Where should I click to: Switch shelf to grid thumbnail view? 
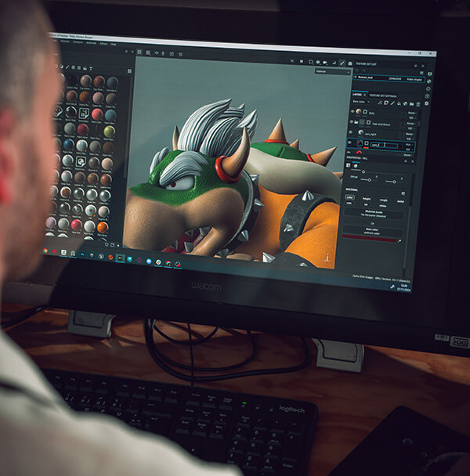click(x=129, y=70)
